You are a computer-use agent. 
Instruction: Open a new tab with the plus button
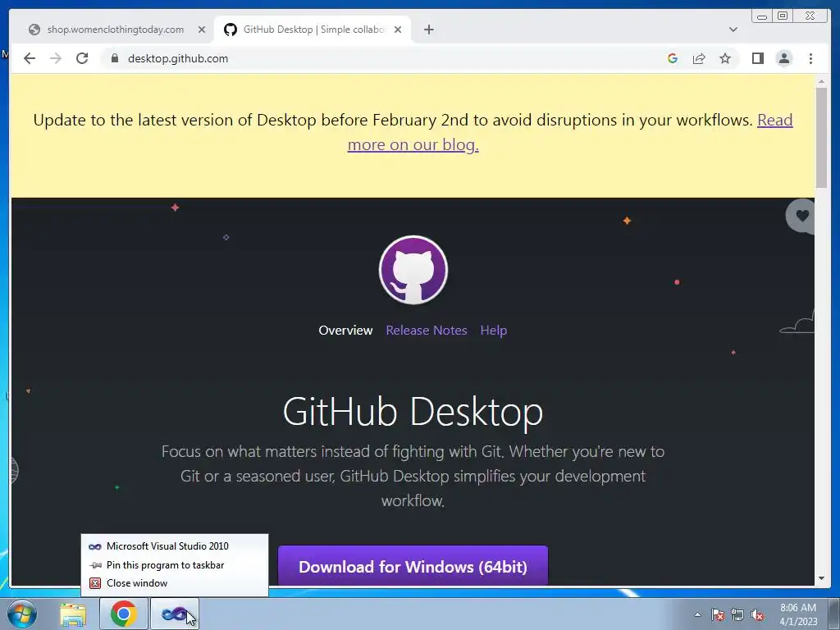coord(428,30)
